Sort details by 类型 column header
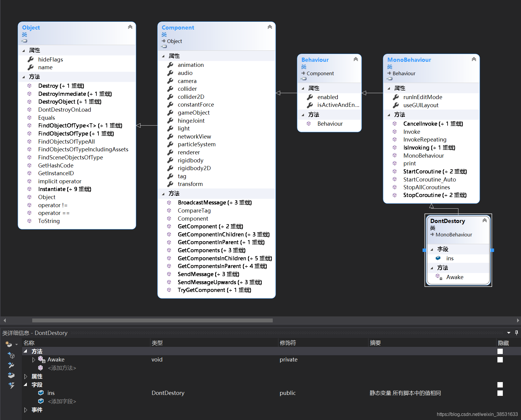The width and height of the screenshot is (521, 420). 214,343
